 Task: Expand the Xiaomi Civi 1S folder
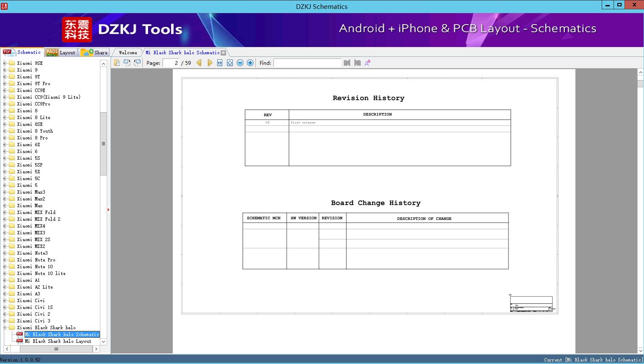coord(5,307)
